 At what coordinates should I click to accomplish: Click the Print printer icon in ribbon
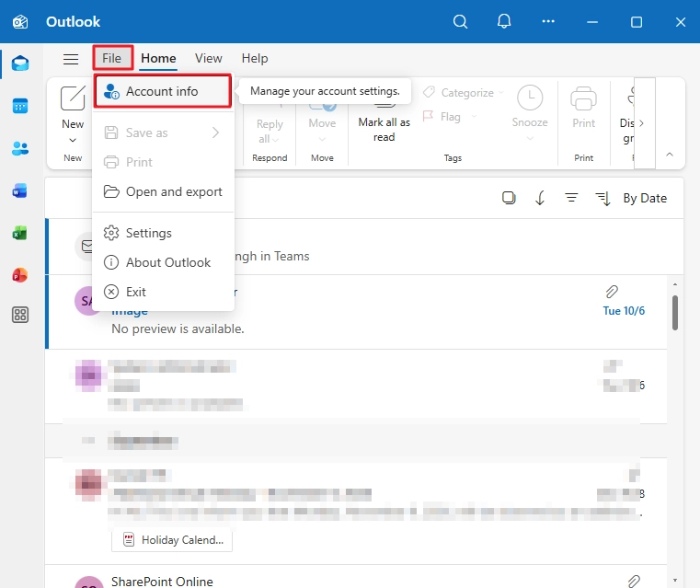pos(583,98)
